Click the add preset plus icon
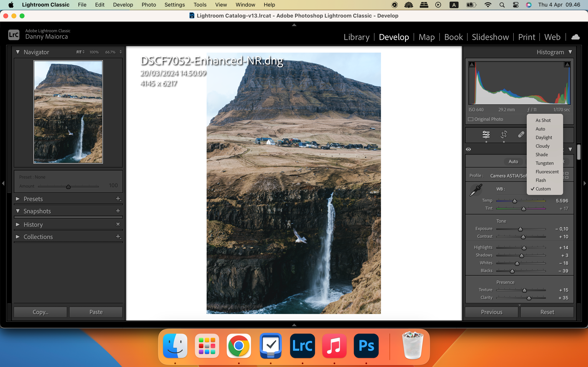 point(118,199)
